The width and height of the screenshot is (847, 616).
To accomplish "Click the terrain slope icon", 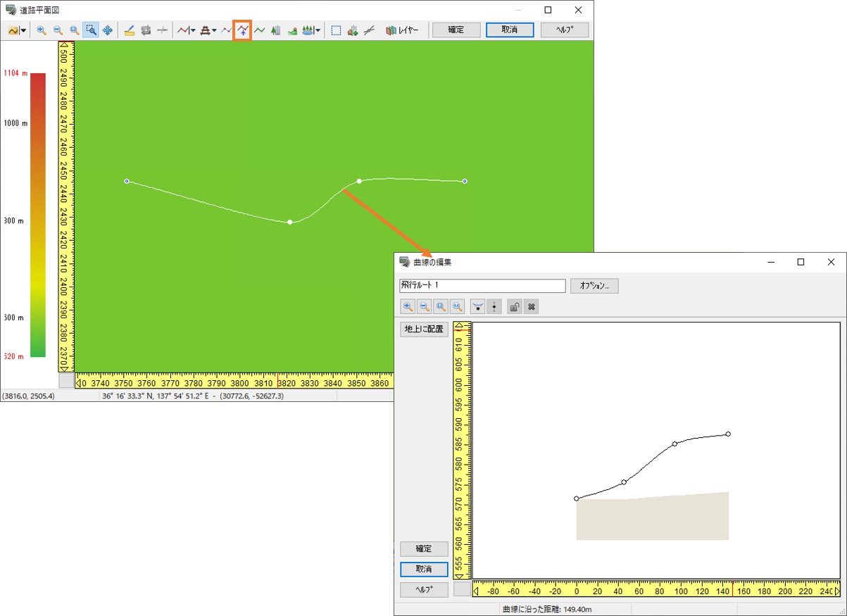I will pos(292,30).
